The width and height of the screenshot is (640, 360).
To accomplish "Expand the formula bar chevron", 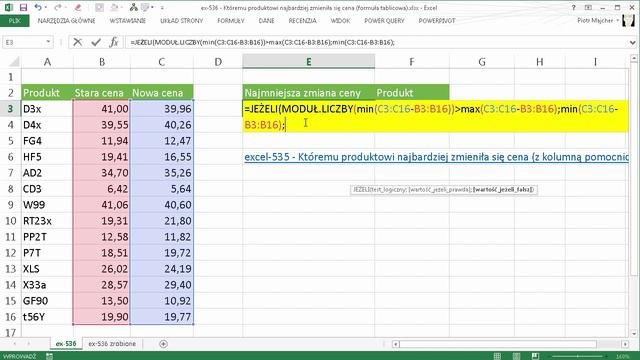I will [x=632, y=42].
